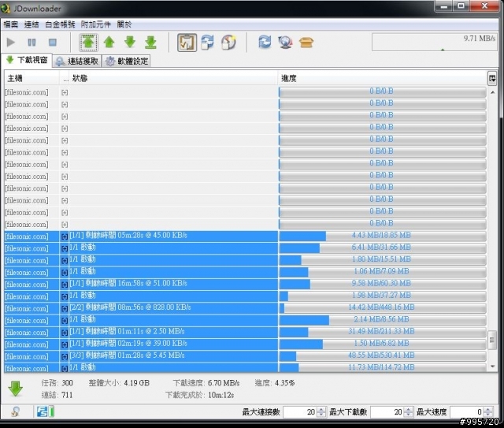Toggle the premium stopwatch icon in toolbar
The image size is (504, 428).
point(228,42)
